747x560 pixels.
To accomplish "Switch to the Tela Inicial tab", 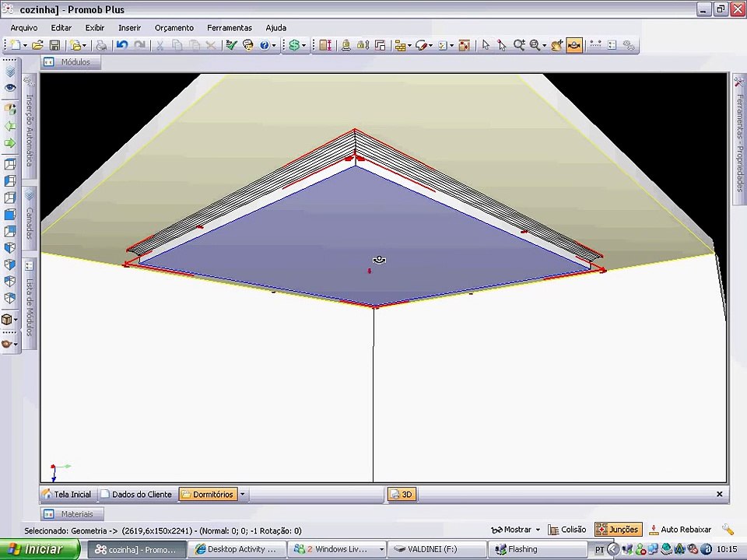I will tap(67, 495).
